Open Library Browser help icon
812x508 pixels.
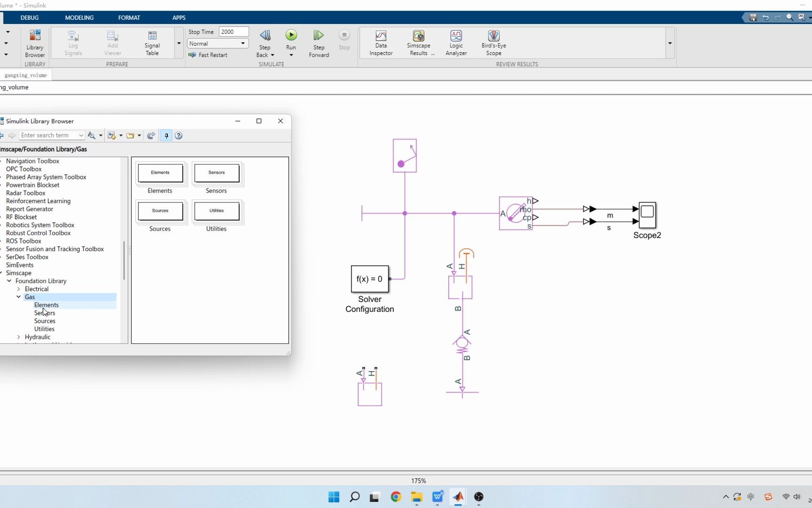(x=179, y=135)
